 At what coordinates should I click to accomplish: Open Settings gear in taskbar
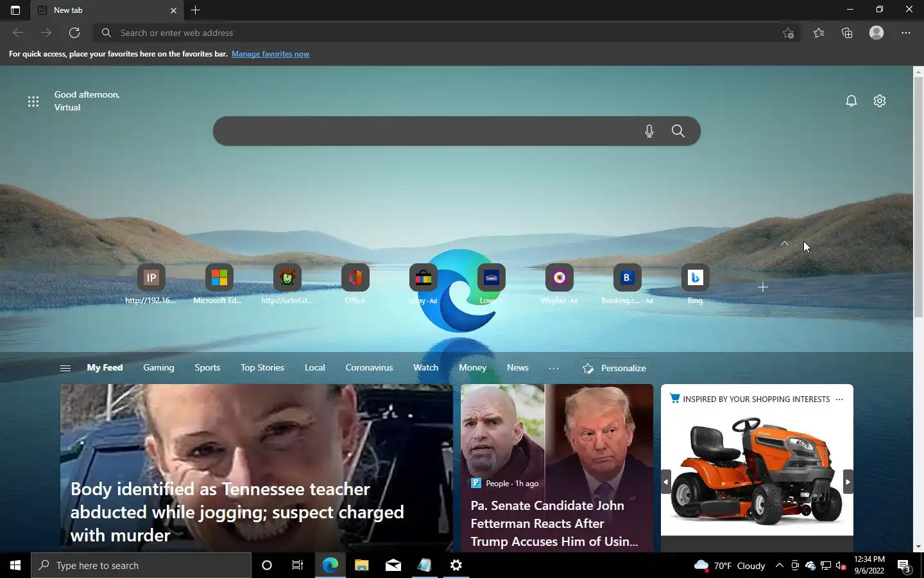click(x=456, y=565)
